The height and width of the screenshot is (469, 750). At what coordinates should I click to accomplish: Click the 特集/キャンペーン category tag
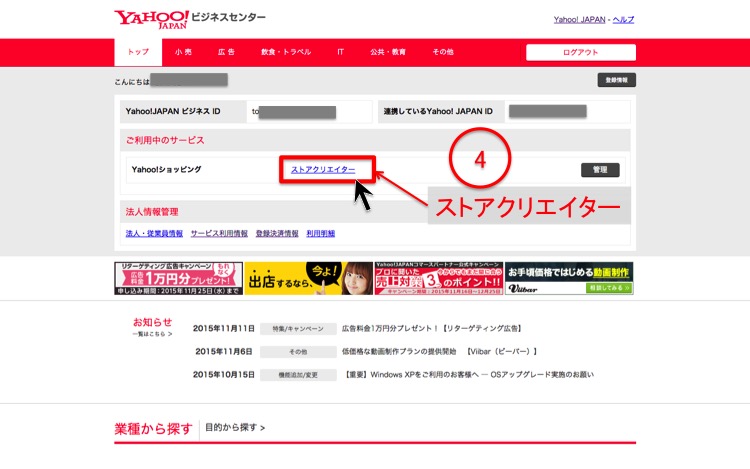pyautogui.click(x=298, y=329)
